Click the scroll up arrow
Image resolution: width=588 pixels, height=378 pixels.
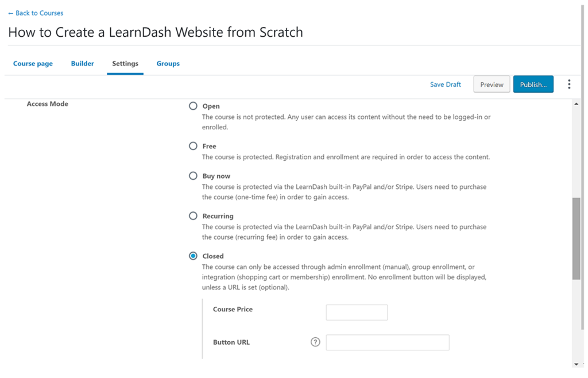click(576, 104)
